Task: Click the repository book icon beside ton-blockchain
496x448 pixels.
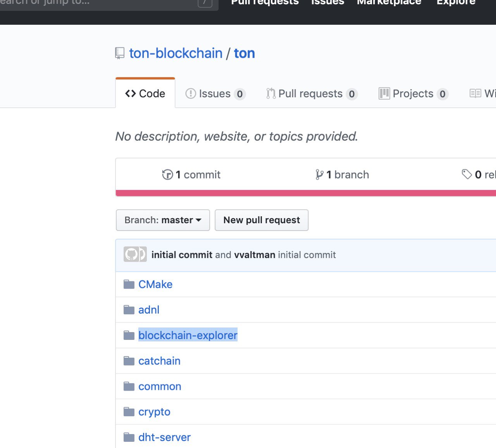Action: point(120,53)
